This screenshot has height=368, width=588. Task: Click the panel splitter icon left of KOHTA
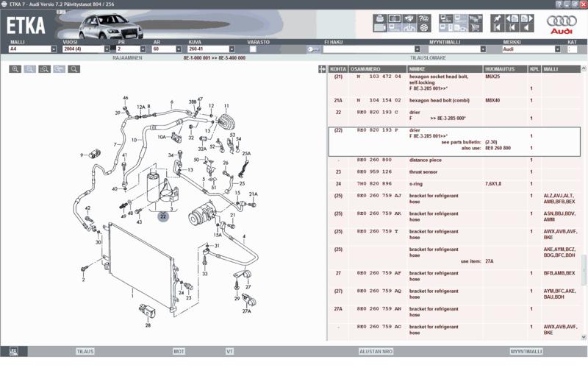321,69
